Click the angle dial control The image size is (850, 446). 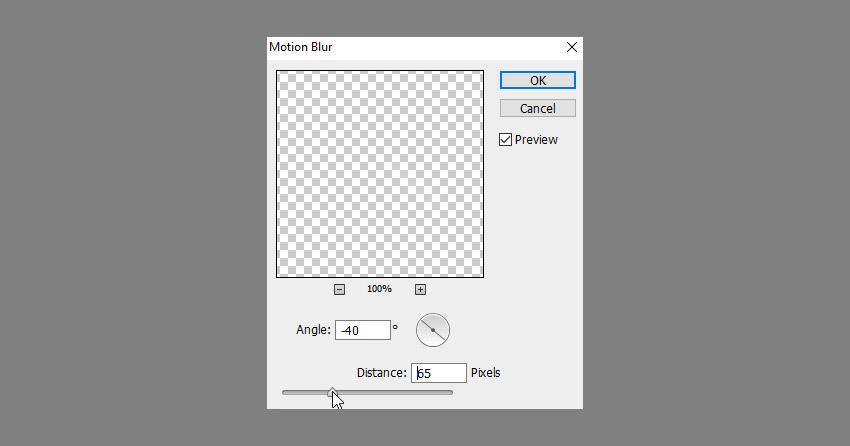[x=433, y=330]
